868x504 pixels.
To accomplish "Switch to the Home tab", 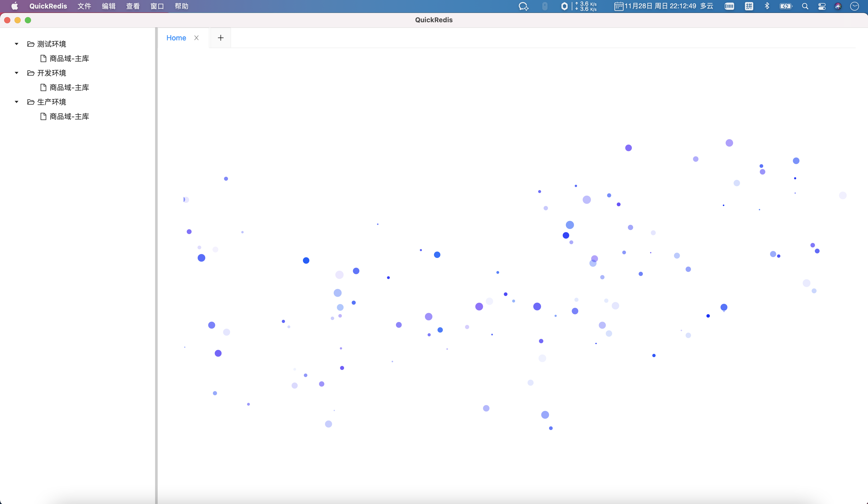I will pyautogui.click(x=176, y=38).
